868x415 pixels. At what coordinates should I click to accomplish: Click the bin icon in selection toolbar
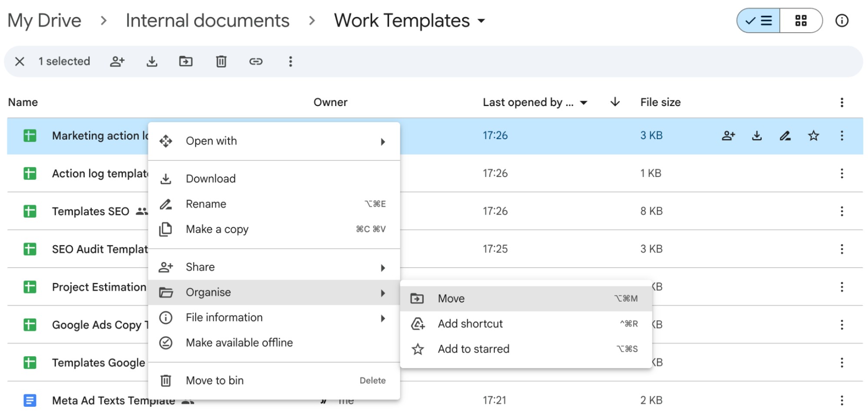221,62
